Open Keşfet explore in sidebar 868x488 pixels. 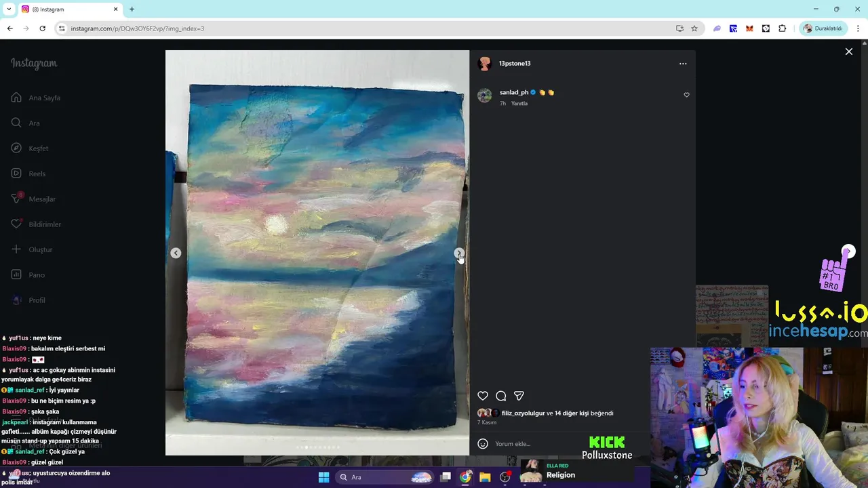(30, 148)
